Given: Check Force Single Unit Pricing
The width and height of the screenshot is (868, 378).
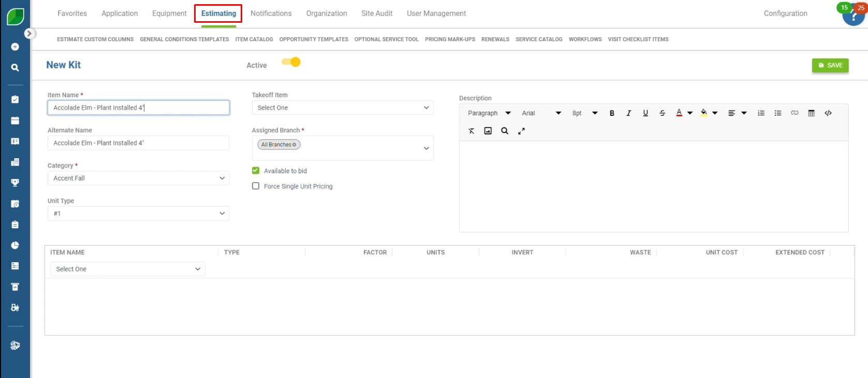Looking at the screenshot, I should (255, 186).
